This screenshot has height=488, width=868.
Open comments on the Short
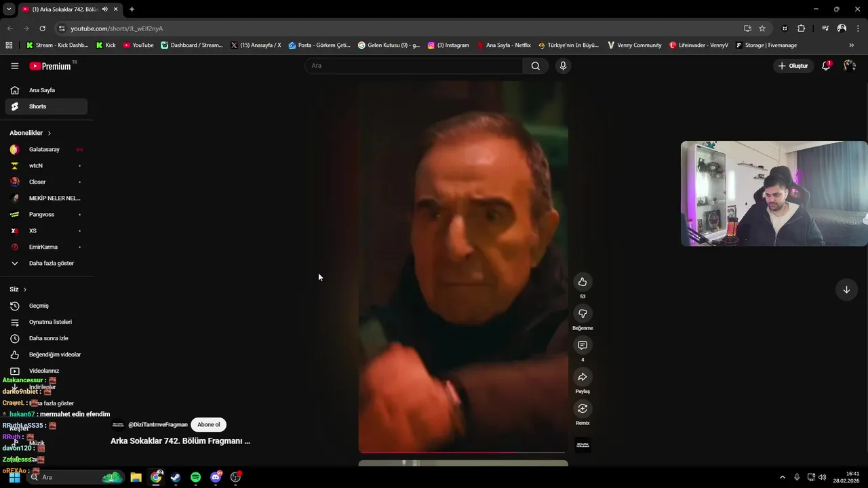582,346
